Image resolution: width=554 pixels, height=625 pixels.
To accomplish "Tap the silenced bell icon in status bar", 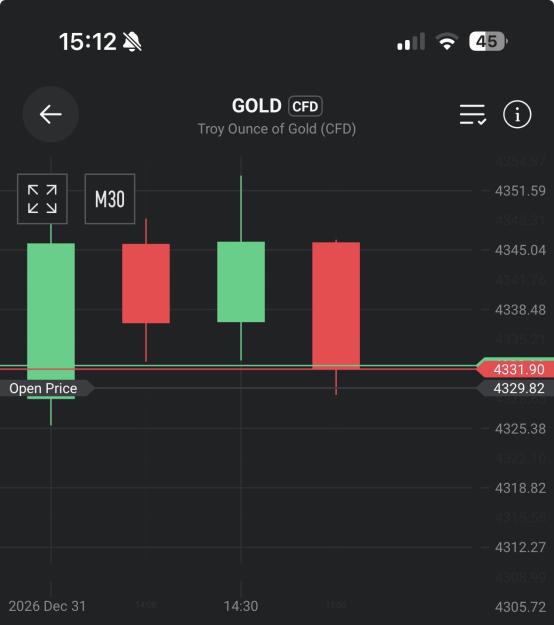I will pyautogui.click(x=132, y=42).
